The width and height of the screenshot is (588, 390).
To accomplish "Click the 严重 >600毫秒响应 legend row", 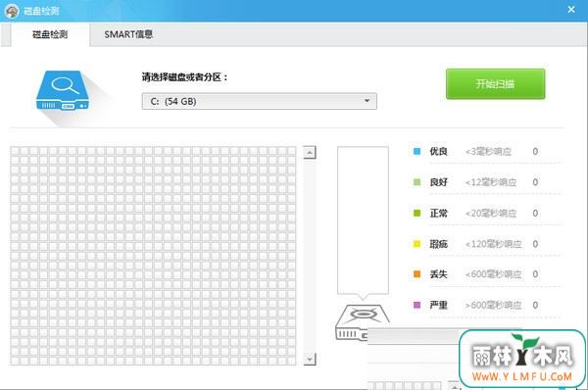I will pos(486,305).
